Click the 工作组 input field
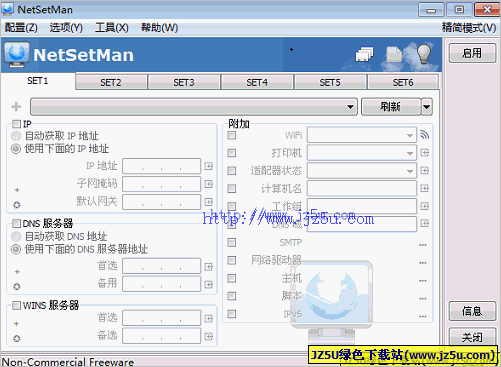Viewport: 501px width, 367px height. coord(362,206)
